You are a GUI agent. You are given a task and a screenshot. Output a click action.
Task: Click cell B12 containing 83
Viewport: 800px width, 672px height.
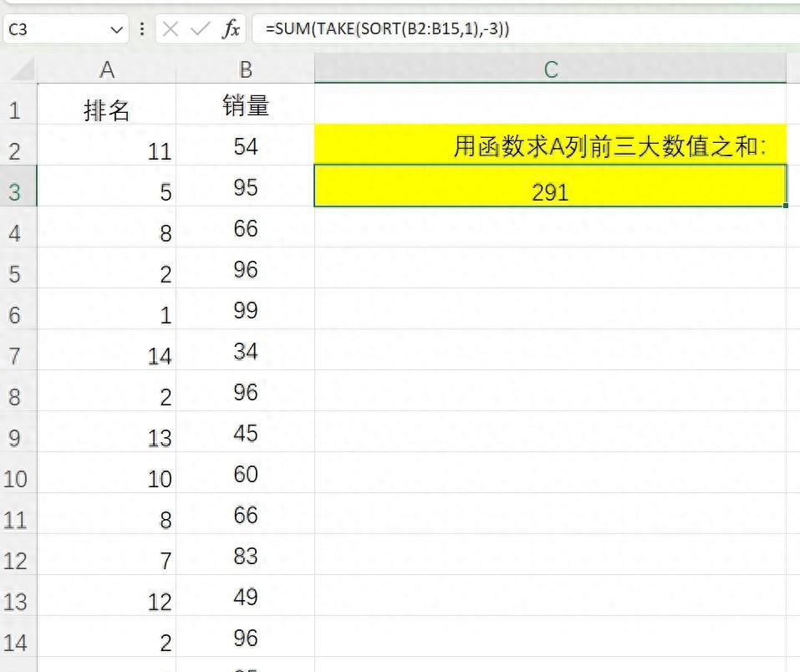(246, 554)
